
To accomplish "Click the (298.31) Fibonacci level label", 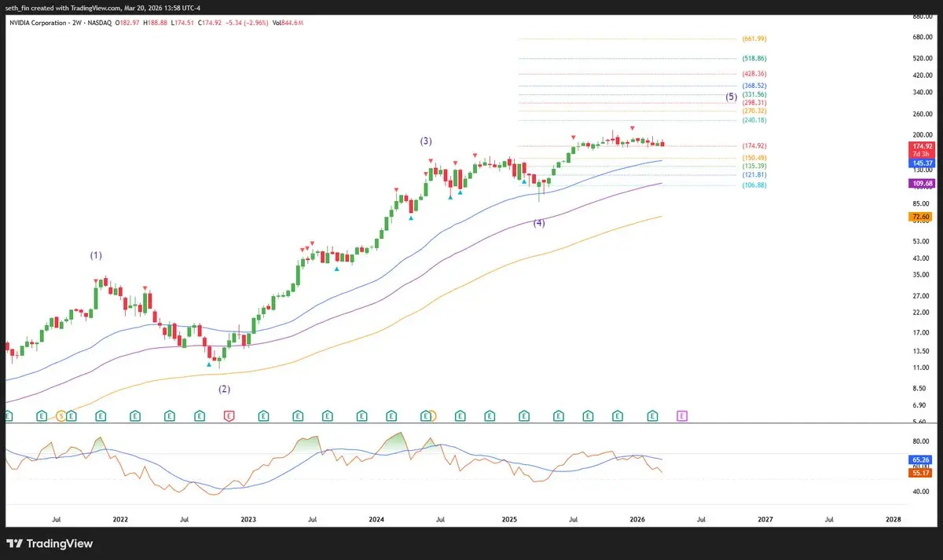I will pyautogui.click(x=755, y=102).
